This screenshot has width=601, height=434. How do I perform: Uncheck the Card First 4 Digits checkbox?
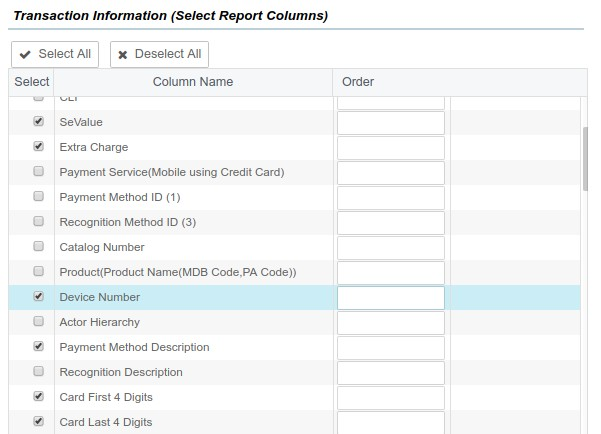(38, 396)
